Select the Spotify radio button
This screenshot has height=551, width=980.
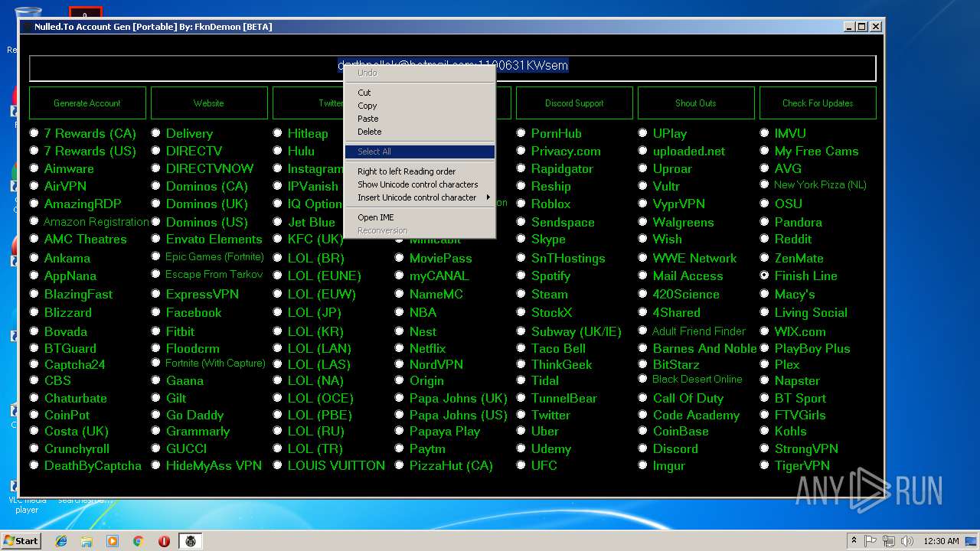(521, 275)
